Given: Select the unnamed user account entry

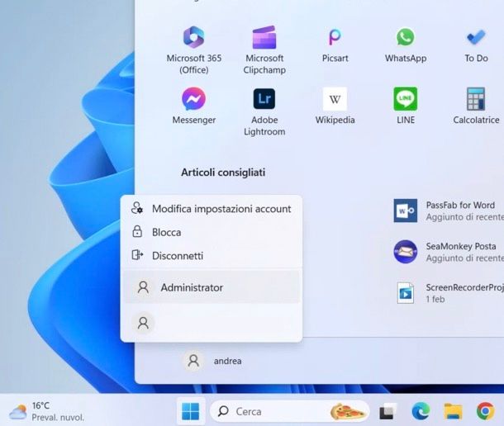Looking at the screenshot, I should [x=212, y=323].
